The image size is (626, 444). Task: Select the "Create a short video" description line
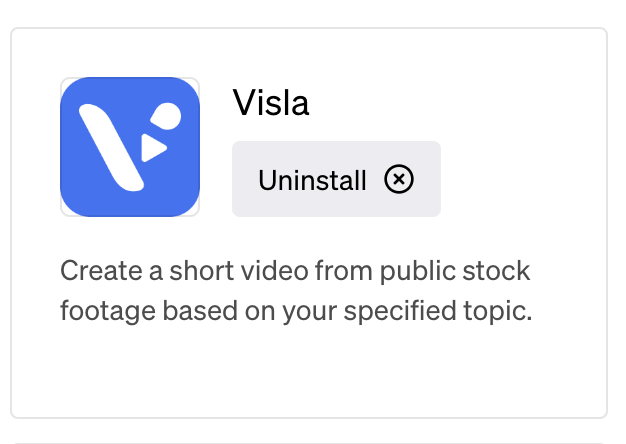point(295,271)
